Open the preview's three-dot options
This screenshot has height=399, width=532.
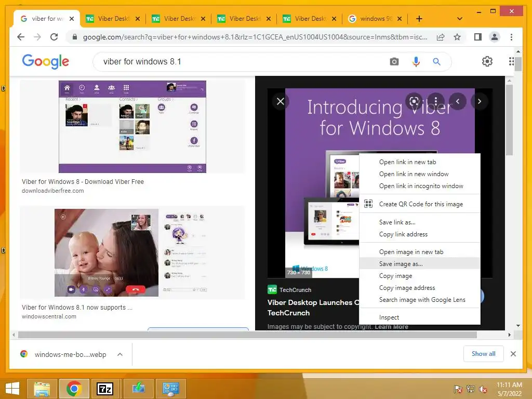pyautogui.click(x=436, y=101)
